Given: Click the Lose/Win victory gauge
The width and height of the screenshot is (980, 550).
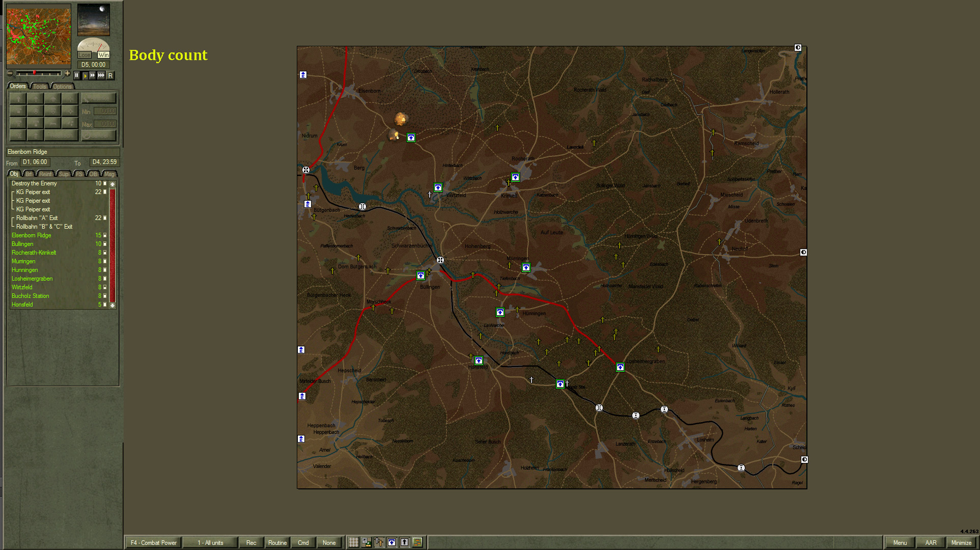Looking at the screenshot, I should [94, 48].
